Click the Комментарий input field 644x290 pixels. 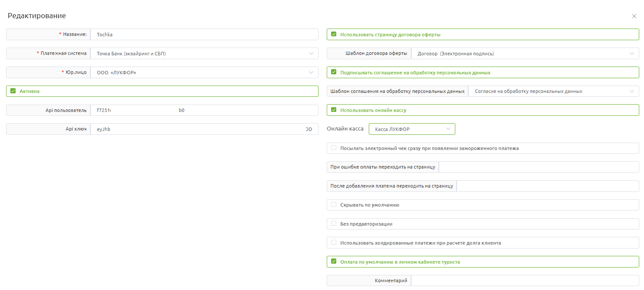(x=525, y=280)
